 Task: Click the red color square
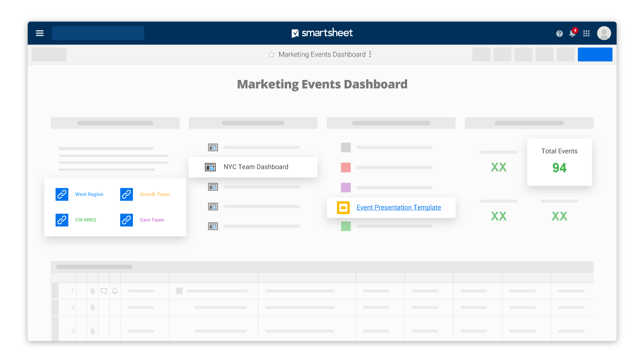pyautogui.click(x=346, y=168)
